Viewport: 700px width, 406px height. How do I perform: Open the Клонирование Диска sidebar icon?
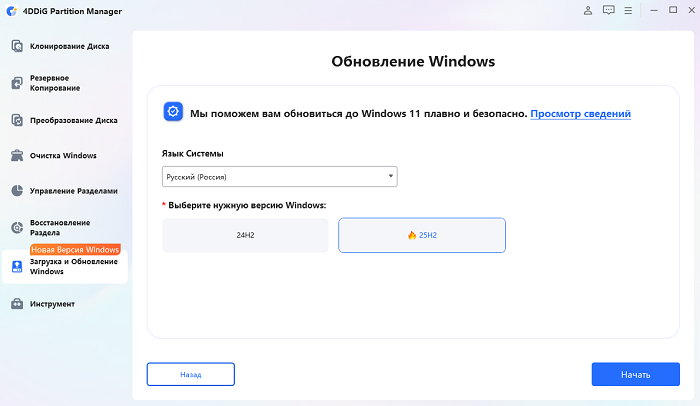17,46
